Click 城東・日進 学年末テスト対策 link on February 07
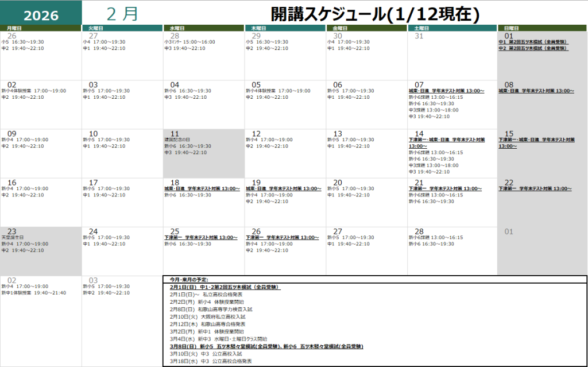Screen dimensions: 588x367 (446, 91)
